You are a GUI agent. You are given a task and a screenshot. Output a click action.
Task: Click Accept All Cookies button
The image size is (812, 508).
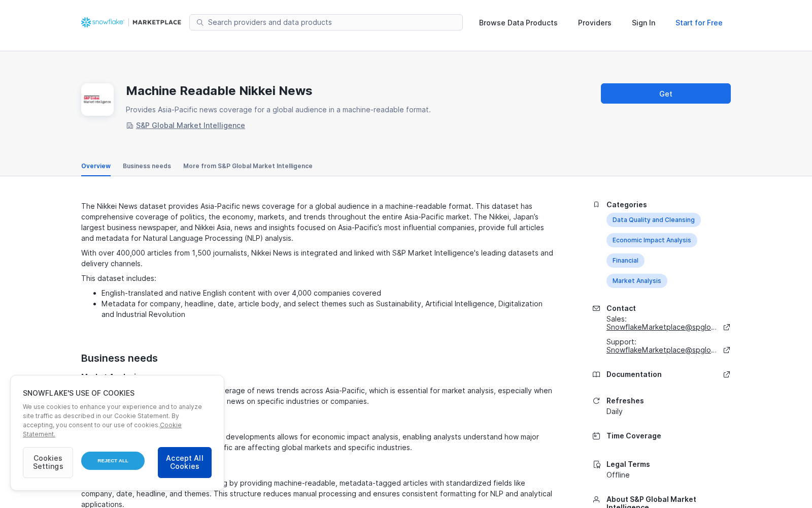pyautogui.click(x=185, y=462)
